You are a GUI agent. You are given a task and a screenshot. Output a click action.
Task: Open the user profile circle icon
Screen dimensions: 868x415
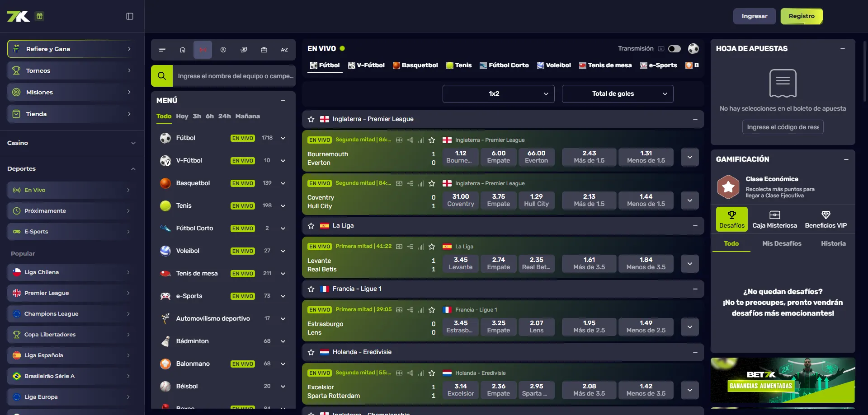[x=223, y=50]
